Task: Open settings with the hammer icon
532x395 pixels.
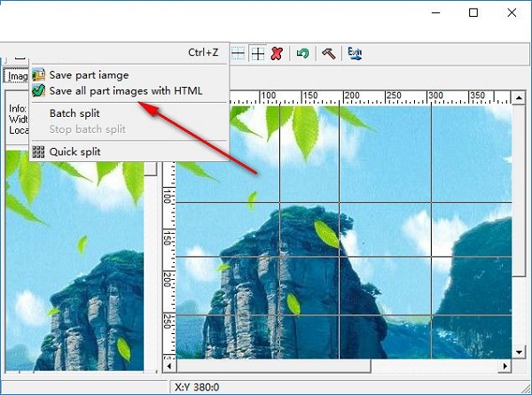Action: (328, 53)
